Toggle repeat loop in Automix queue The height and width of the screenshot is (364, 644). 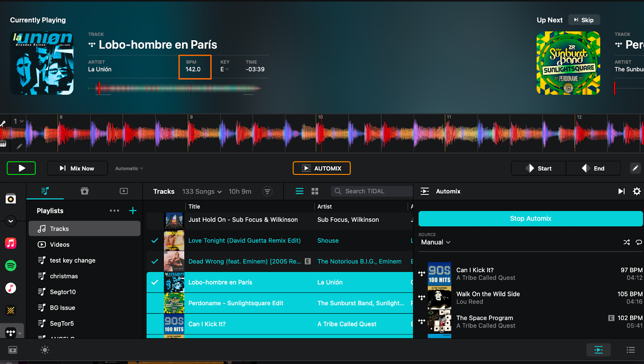[638, 242]
